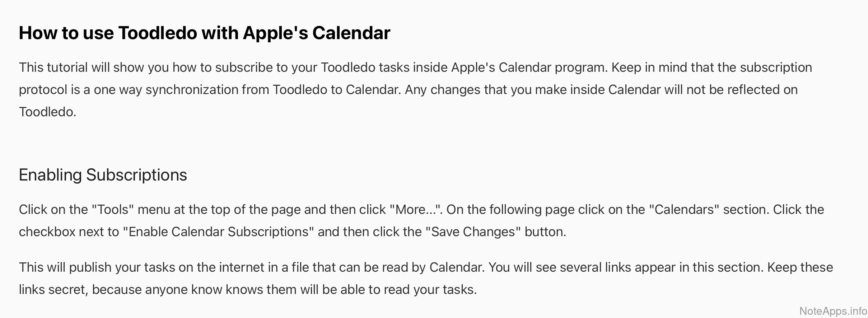Click the quoted "Tools" menu name

pyautogui.click(x=113, y=210)
